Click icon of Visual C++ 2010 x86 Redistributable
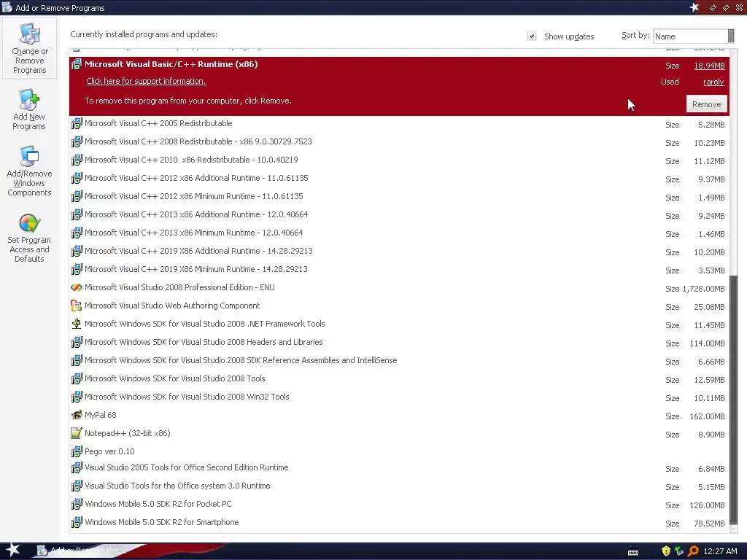Image resolution: width=747 pixels, height=560 pixels. tap(76, 160)
